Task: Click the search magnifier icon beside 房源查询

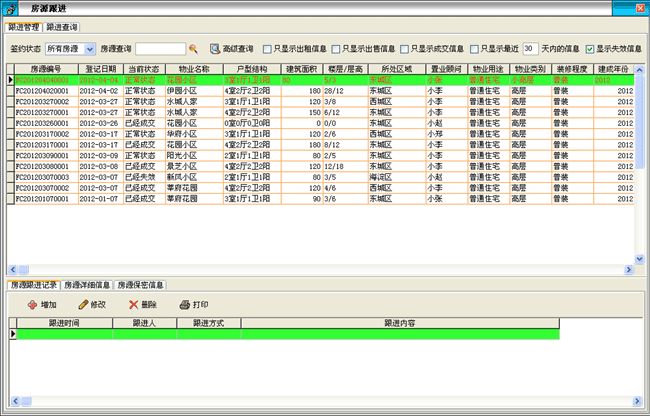Action: tap(193, 48)
